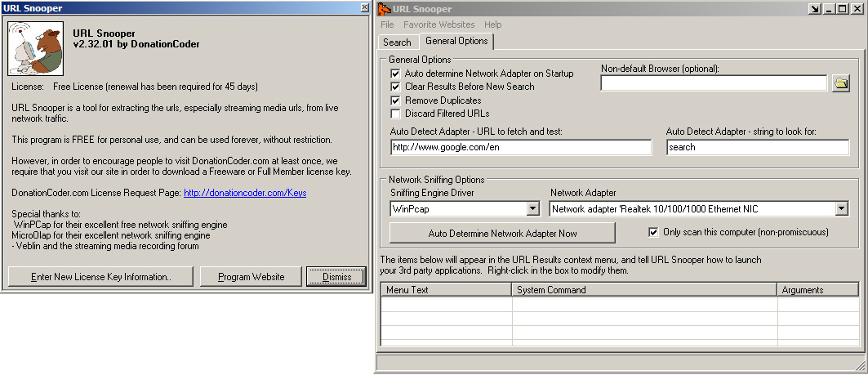Switch to the Search tab
Screen dimensions: 868x375
pyautogui.click(x=397, y=42)
